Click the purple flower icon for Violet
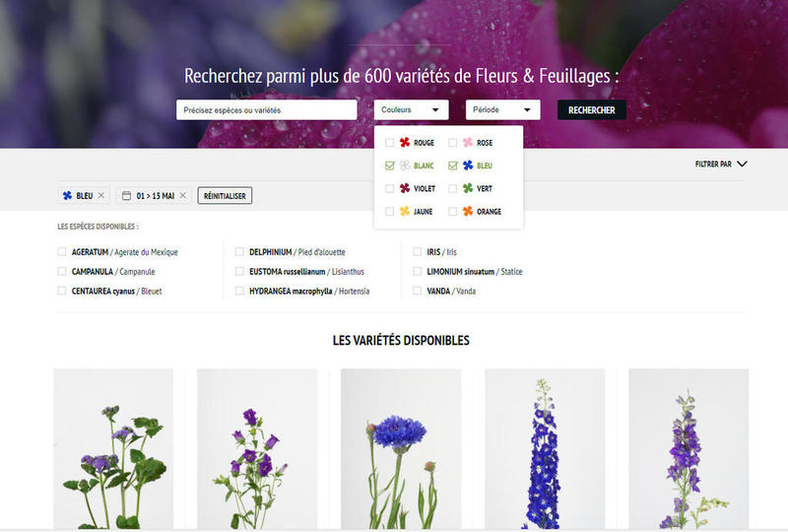 (x=404, y=188)
